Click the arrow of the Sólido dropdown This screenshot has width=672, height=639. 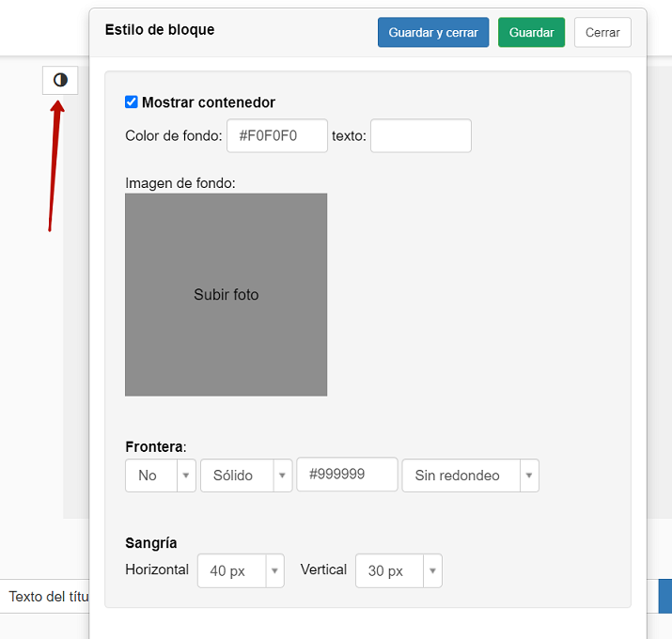pyautogui.click(x=283, y=475)
